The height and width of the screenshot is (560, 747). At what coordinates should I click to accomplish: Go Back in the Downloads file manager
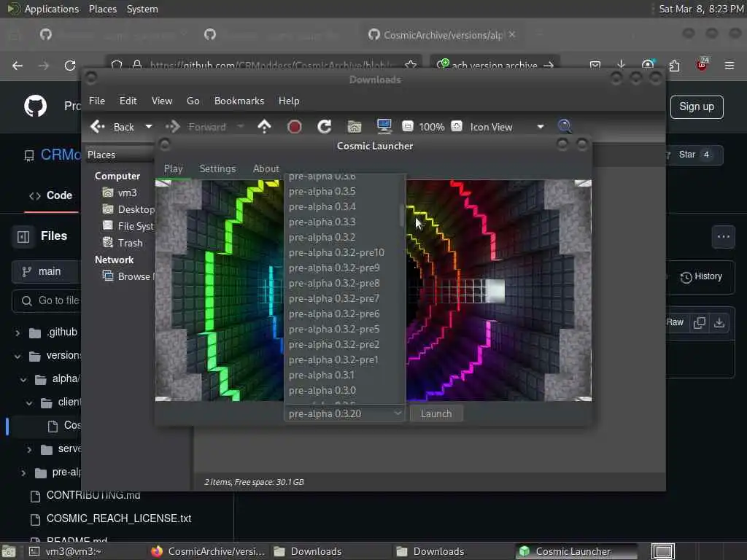coord(113,127)
